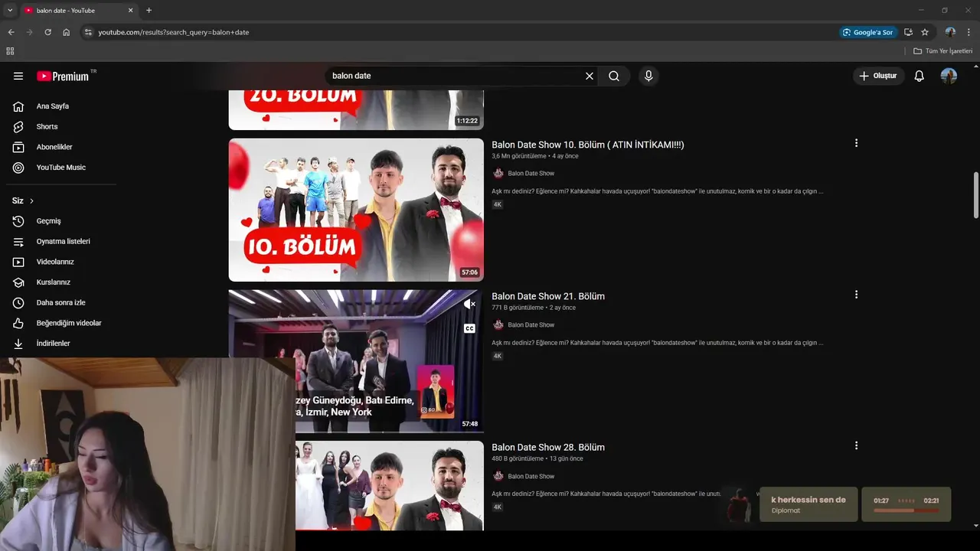The width and height of the screenshot is (980, 551).
Task: Go back in browser
Action: (11, 32)
